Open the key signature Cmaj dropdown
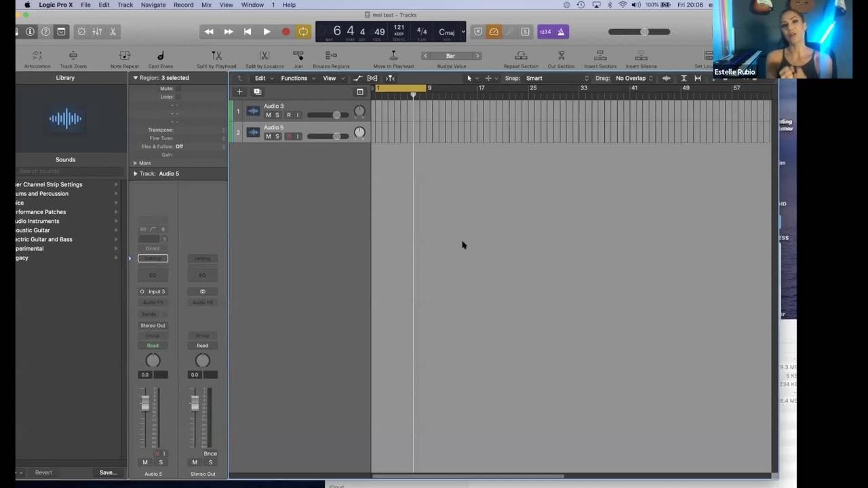This screenshot has width=868, height=488. tap(452, 32)
